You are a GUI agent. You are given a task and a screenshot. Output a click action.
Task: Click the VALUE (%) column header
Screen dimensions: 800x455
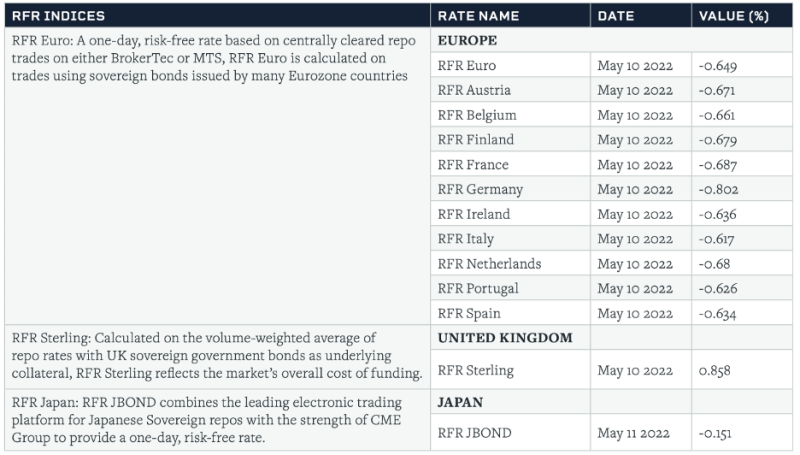pos(736,16)
